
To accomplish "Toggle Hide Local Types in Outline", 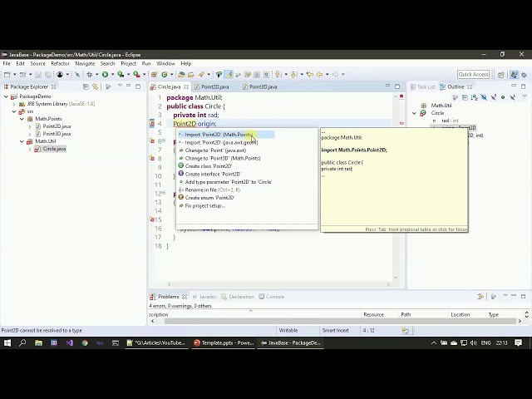I will point(513,98).
